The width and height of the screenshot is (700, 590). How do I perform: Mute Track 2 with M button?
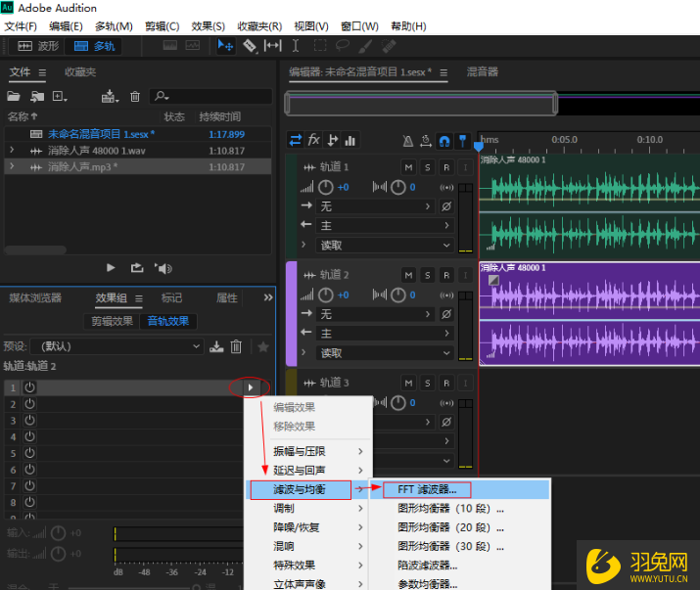pyautogui.click(x=408, y=275)
